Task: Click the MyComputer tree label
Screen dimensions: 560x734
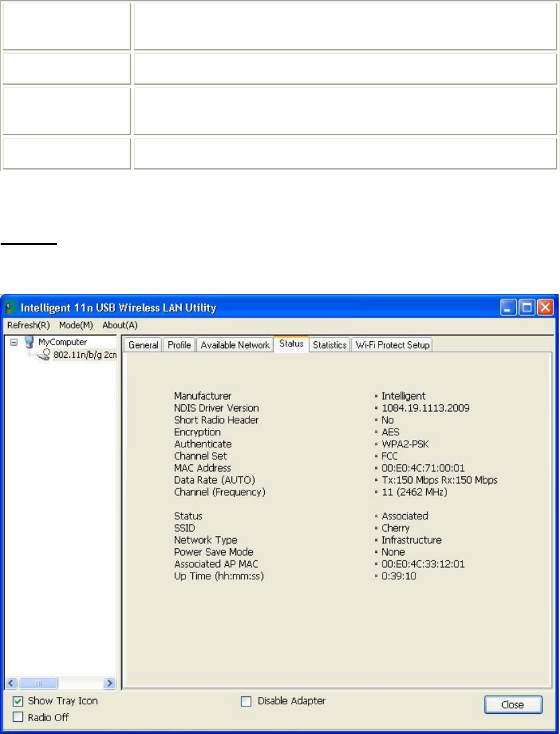Action: click(63, 342)
